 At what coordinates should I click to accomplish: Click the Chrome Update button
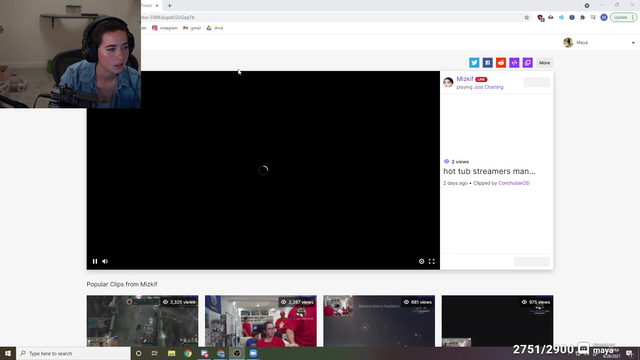tap(623, 18)
